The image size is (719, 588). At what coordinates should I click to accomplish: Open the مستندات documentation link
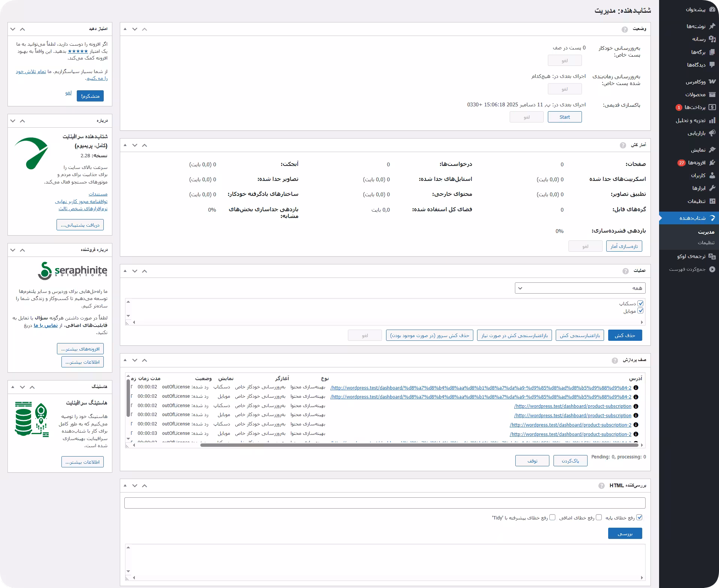pyautogui.click(x=98, y=194)
